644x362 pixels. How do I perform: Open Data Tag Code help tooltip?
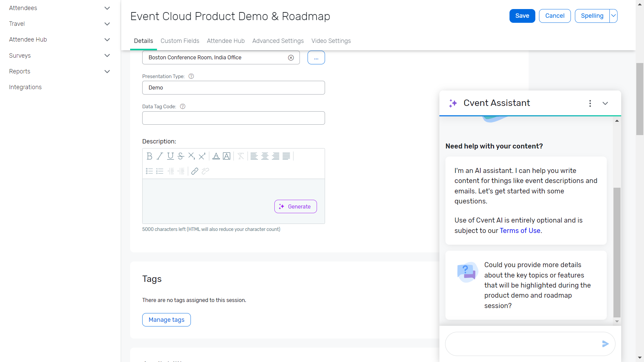(x=183, y=107)
